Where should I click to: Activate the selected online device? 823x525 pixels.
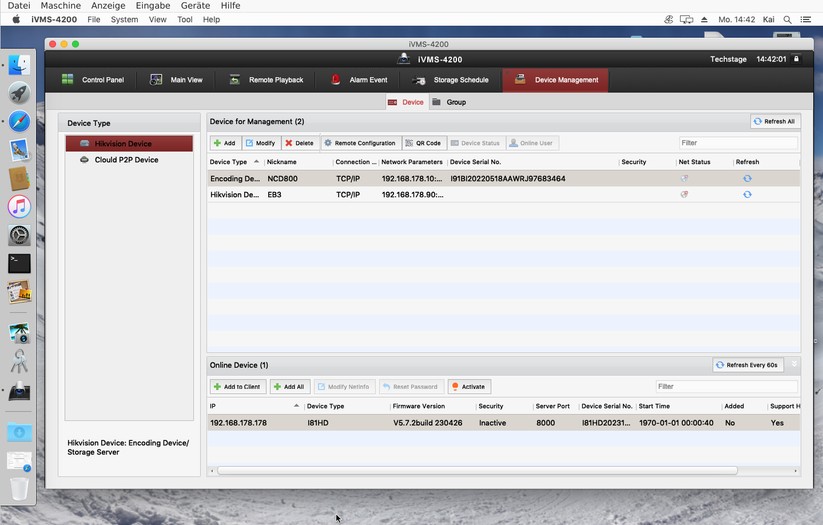point(469,386)
